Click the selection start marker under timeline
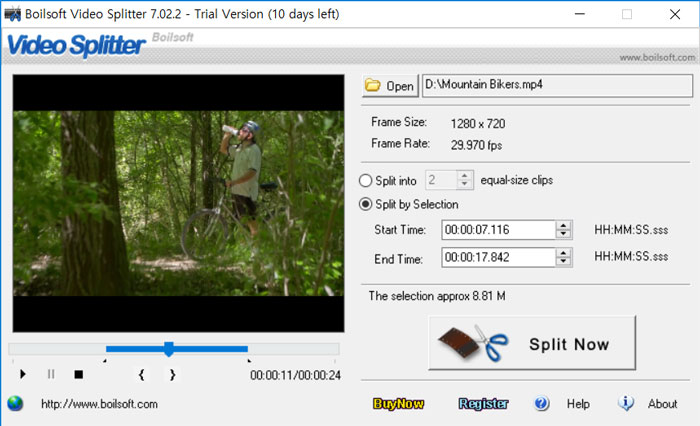 (x=105, y=361)
